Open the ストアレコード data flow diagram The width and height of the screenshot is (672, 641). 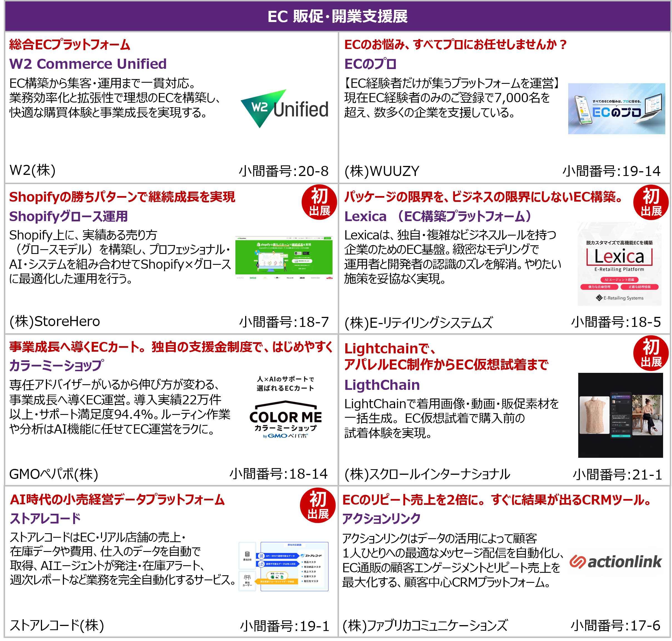coord(284,566)
